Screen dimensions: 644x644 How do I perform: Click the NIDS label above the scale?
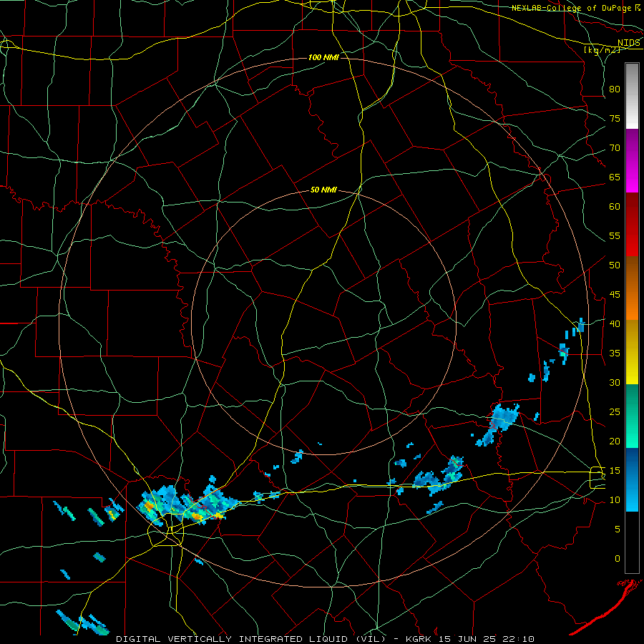[x=629, y=42]
